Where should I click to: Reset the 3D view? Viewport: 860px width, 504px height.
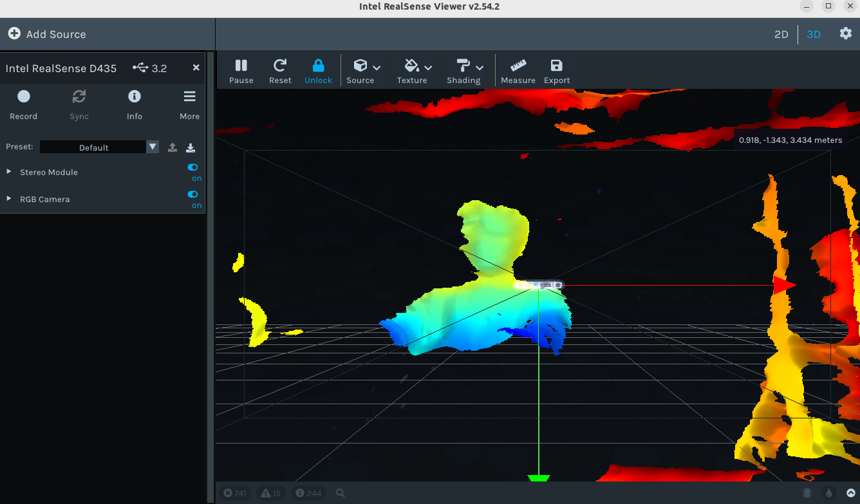pyautogui.click(x=280, y=71)
